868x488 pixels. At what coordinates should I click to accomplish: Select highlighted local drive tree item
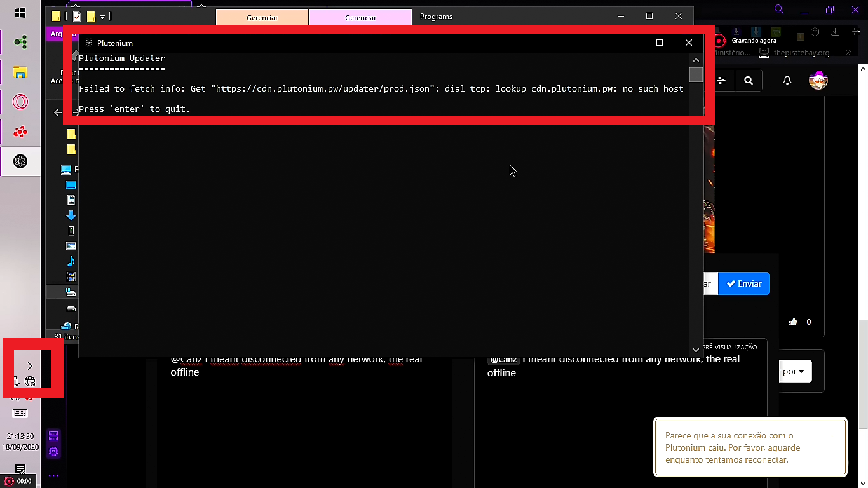(62, 292)
